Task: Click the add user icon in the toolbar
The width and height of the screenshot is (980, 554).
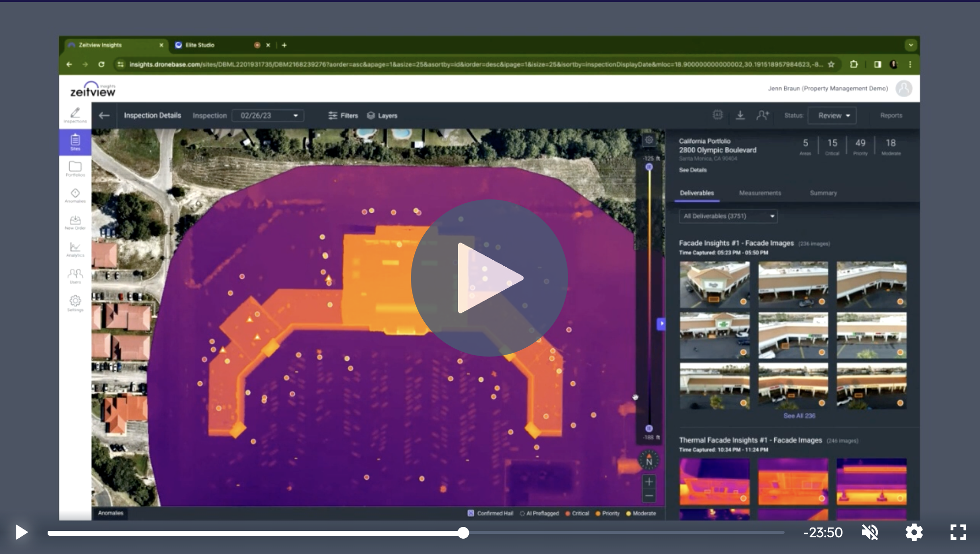Action: pyautogui.click(x=762, y=115)
